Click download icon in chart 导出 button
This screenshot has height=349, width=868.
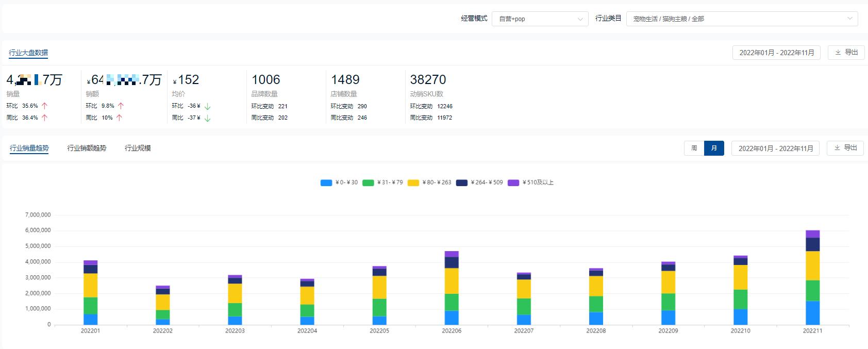coord(837,148)
